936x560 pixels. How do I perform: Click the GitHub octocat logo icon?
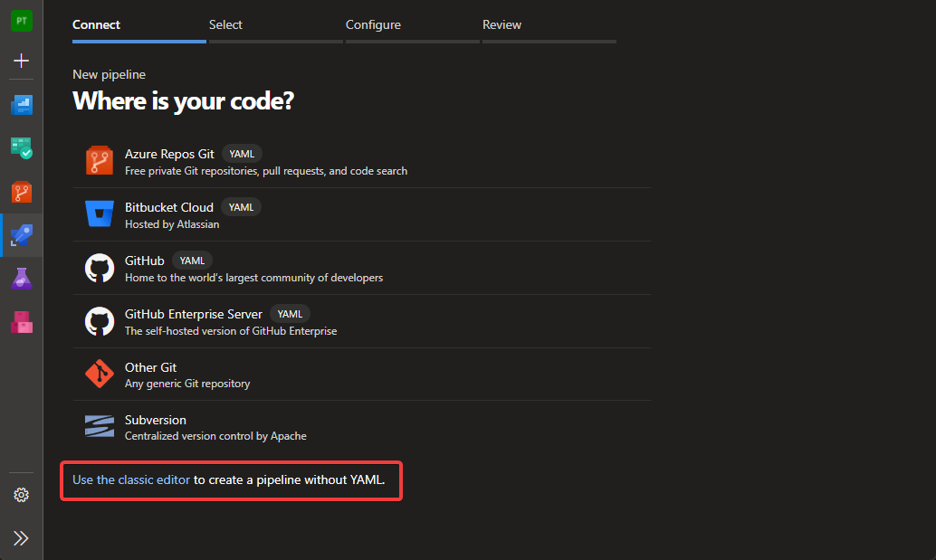tap(100, 269)
